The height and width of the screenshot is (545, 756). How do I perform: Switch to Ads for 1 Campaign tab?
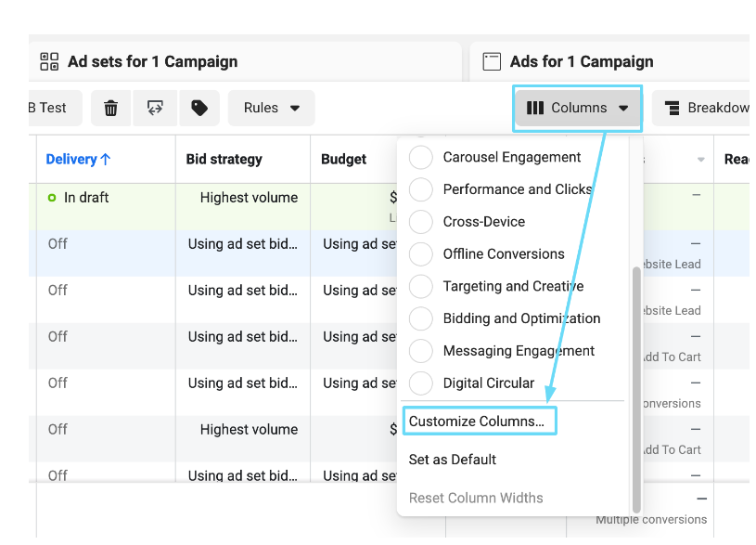click(x=609, y=61)
